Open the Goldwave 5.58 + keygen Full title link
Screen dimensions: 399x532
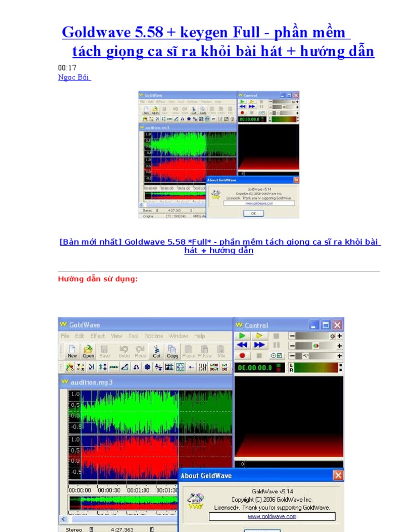click(218, 42)
